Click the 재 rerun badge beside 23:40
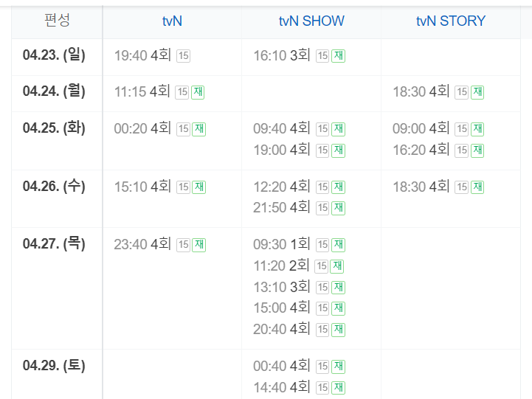Viewport: 532px width, 399px height. 198,245
